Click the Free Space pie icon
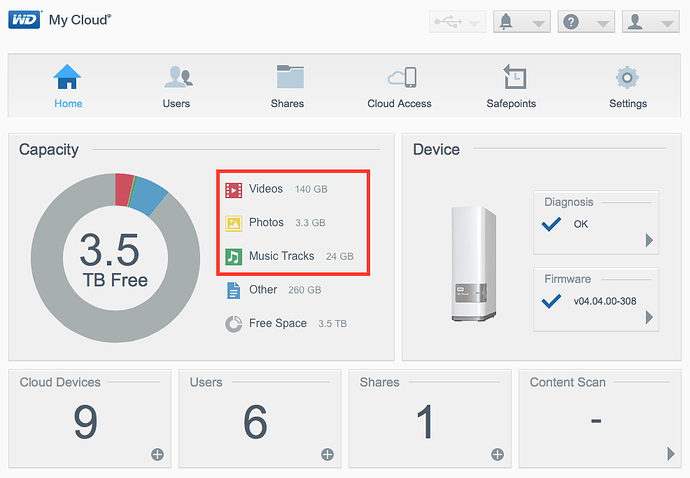This screenshot has height=478, width=690. [x=234, y=324]
